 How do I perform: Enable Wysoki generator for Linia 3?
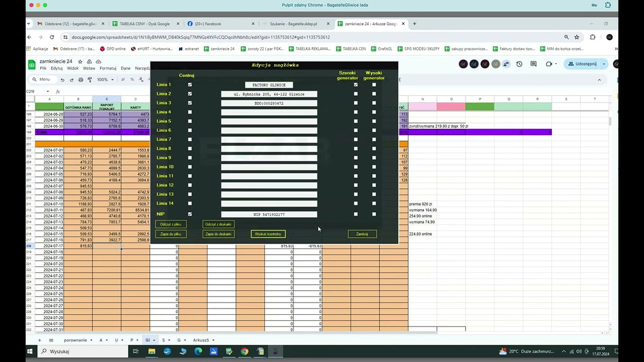pos(374,103)
